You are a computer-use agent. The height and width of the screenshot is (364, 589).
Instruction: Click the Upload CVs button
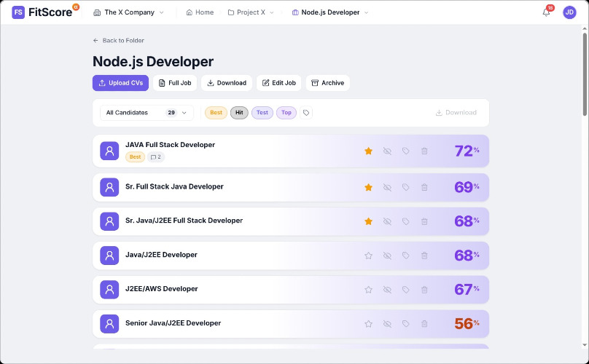click(120, 83)
